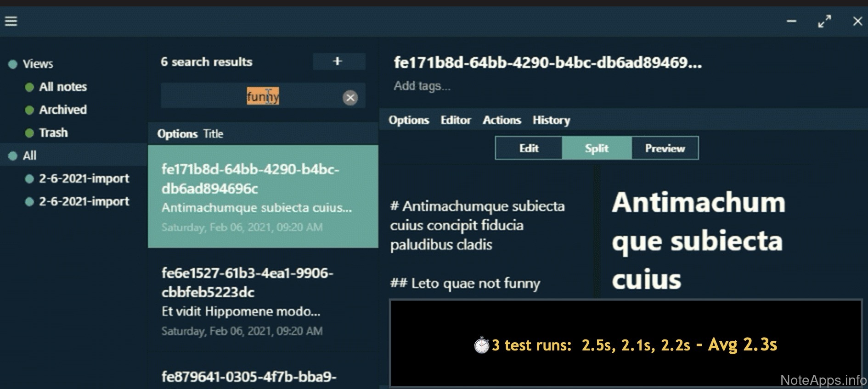Clear the search field with X icon
The height and width of the screenshot is (389, 868).
pyautogui.click(x=350, y=97)
